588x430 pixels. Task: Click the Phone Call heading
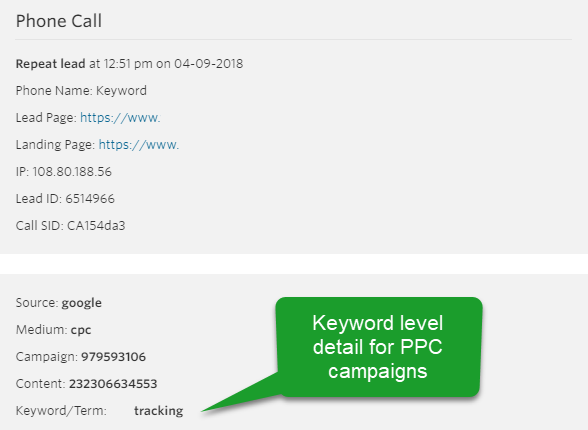click(59, 21)
